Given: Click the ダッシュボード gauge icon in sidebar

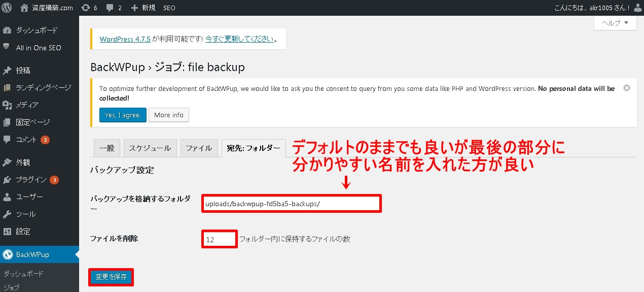Looking at the screenshot, I should pos(7,30).
